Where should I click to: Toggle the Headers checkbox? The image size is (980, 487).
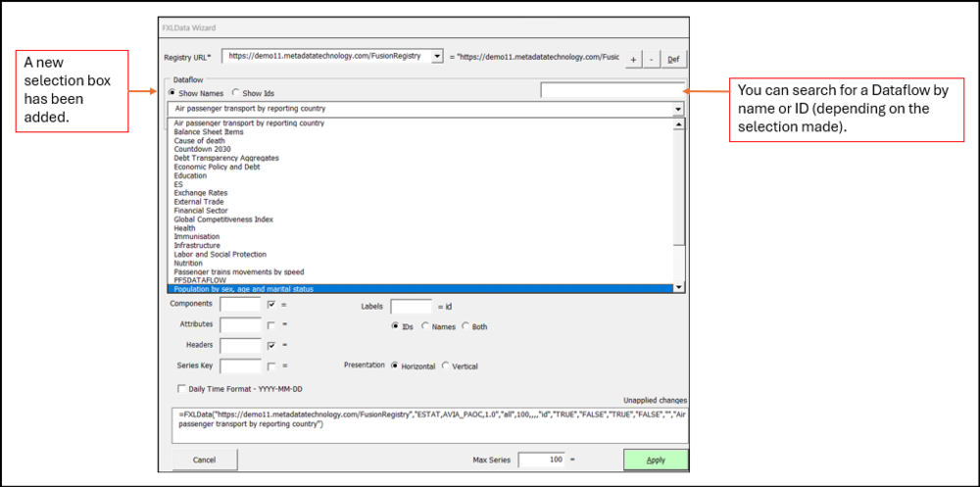point(271,345)
